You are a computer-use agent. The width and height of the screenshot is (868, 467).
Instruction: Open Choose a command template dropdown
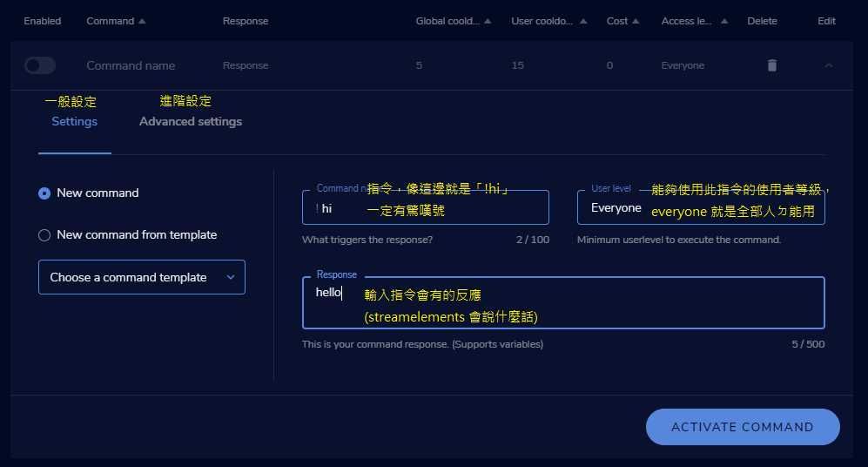click(142, 277)
